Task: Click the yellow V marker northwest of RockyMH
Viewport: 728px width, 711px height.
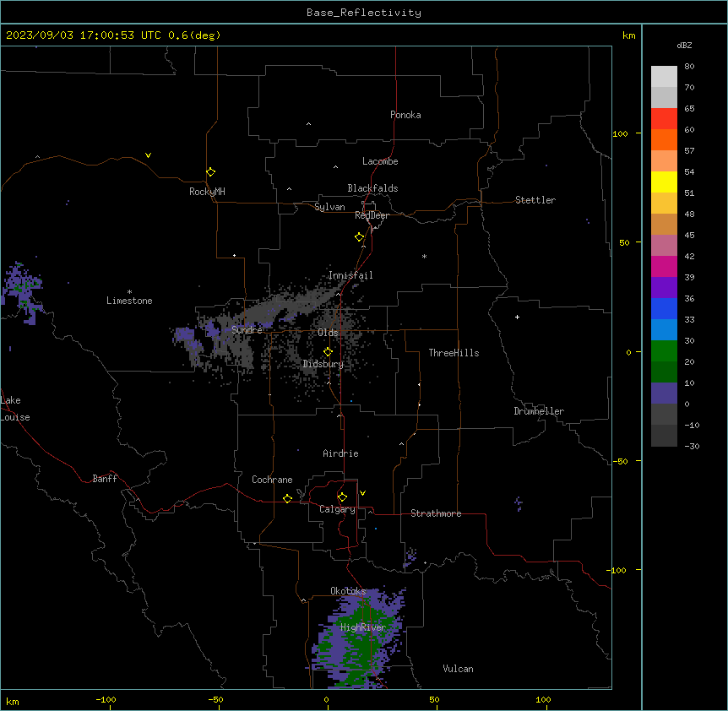Action: point(148,155)
